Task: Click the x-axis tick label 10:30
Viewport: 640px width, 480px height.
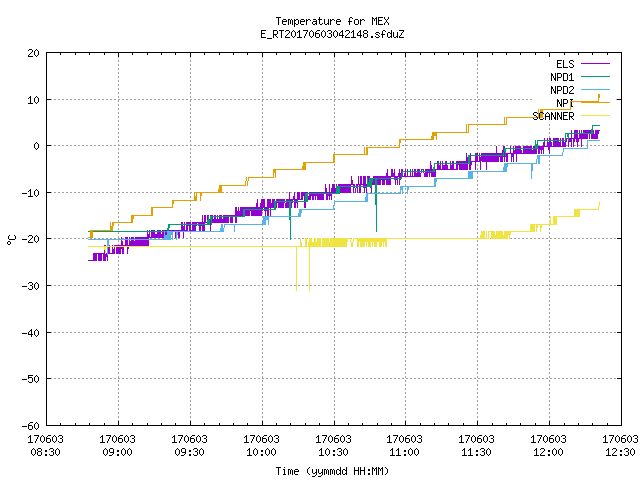Action: tap(333, 452)
